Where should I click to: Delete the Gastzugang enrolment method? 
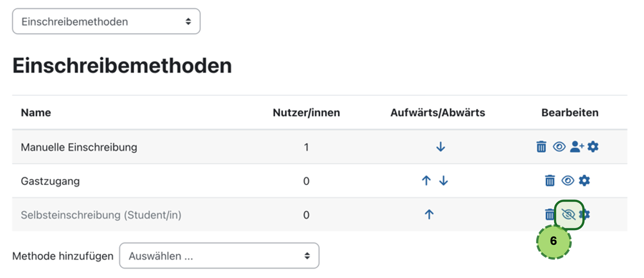550,180
